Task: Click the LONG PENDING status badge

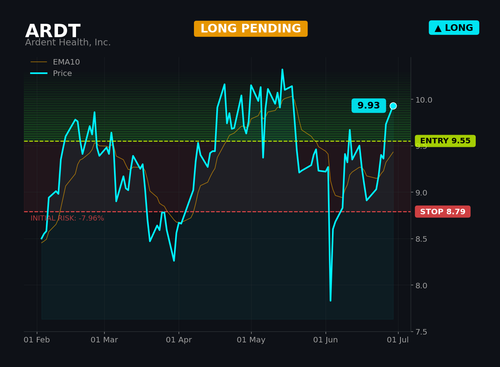Action: coord(251,29)
